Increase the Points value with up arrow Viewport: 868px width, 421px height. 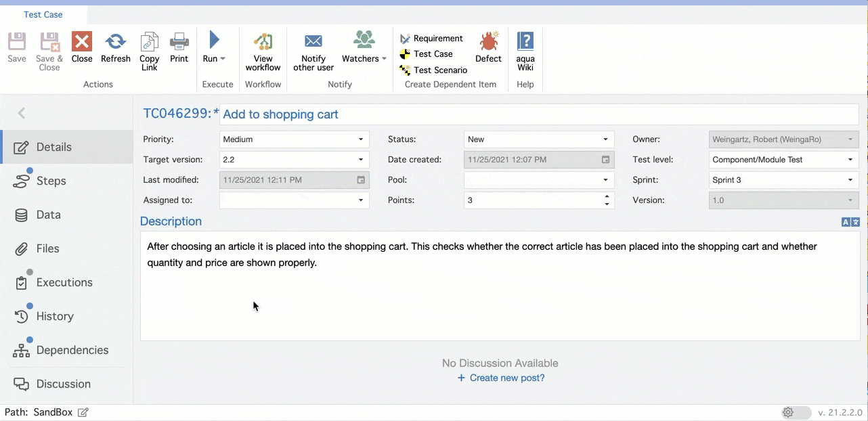[x=607, y=197]
